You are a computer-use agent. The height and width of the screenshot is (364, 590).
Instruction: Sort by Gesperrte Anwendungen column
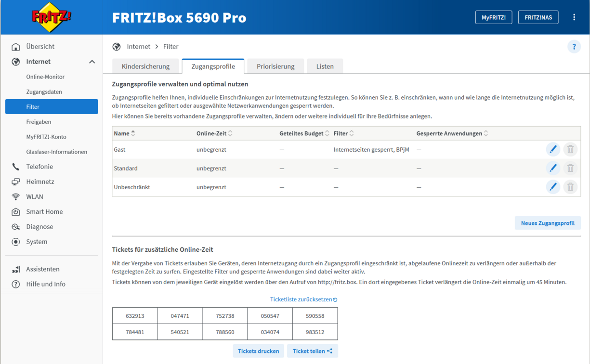click(486, 133)
